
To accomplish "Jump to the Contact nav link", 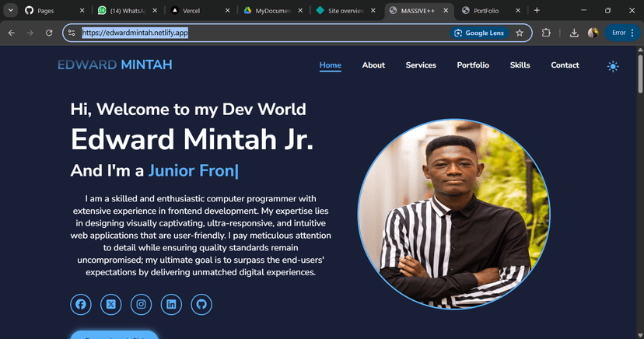I will (x=565, y=65).
